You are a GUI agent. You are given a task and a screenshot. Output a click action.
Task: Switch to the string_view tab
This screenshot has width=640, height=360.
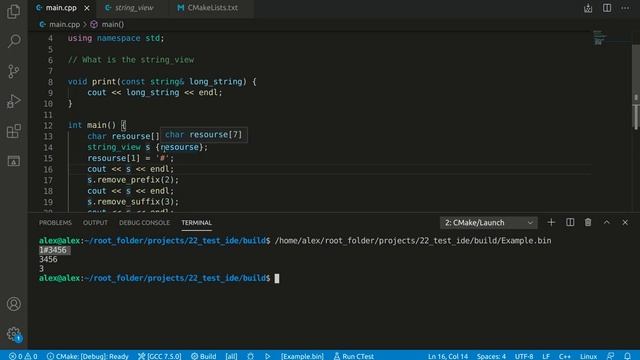coord(133,8)
